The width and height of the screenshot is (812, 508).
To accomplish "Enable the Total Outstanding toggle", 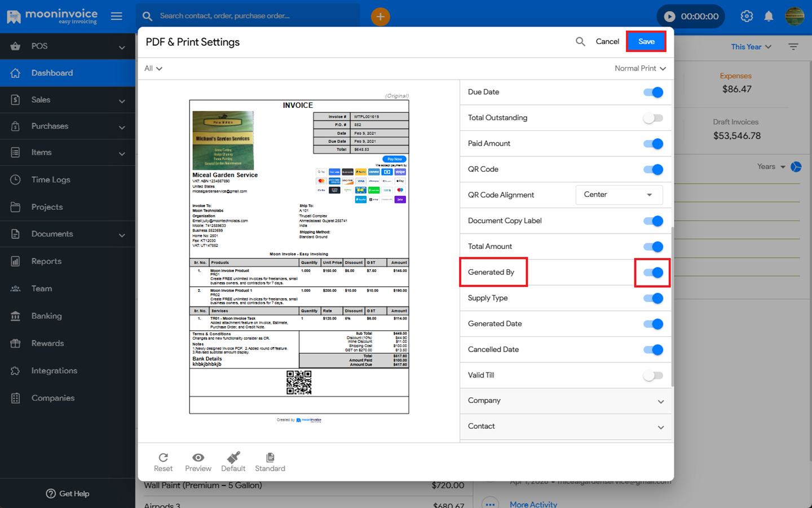I will pyautogui.click(x=653, y=118).
